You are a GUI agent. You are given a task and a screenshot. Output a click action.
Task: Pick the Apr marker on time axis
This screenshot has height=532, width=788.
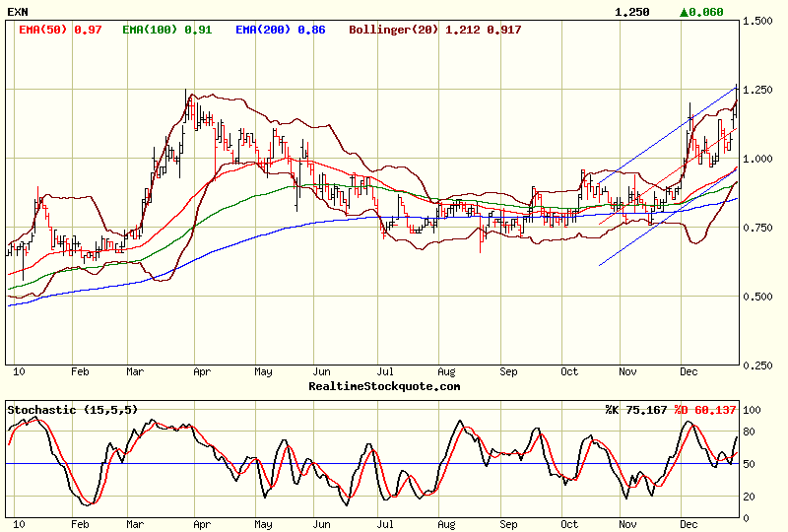click(202, 372)
